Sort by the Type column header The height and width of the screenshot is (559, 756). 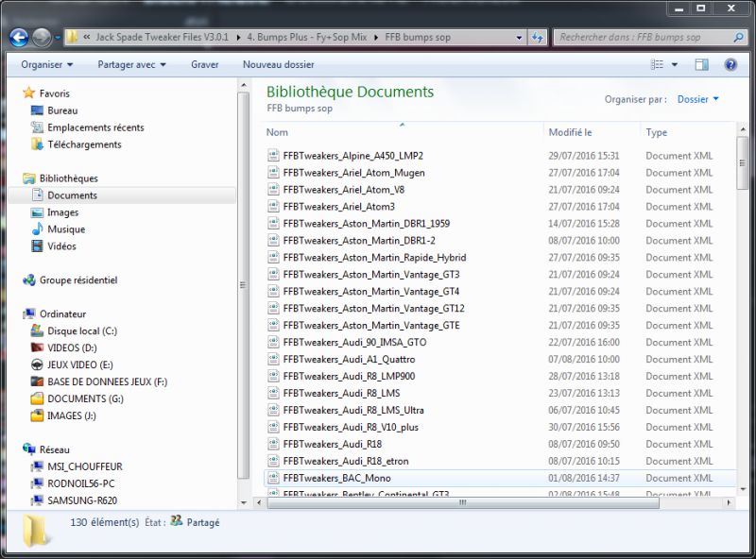pos(656,132)
